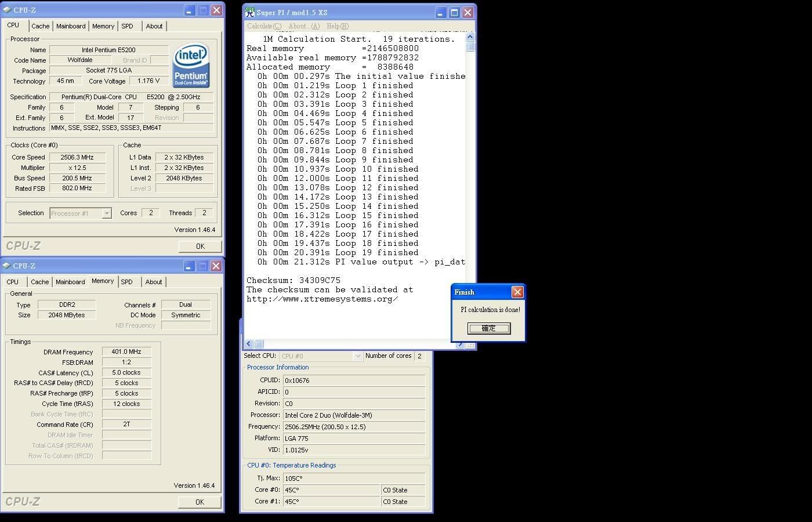Click Multiplier value x 12.5

point(77,168)
